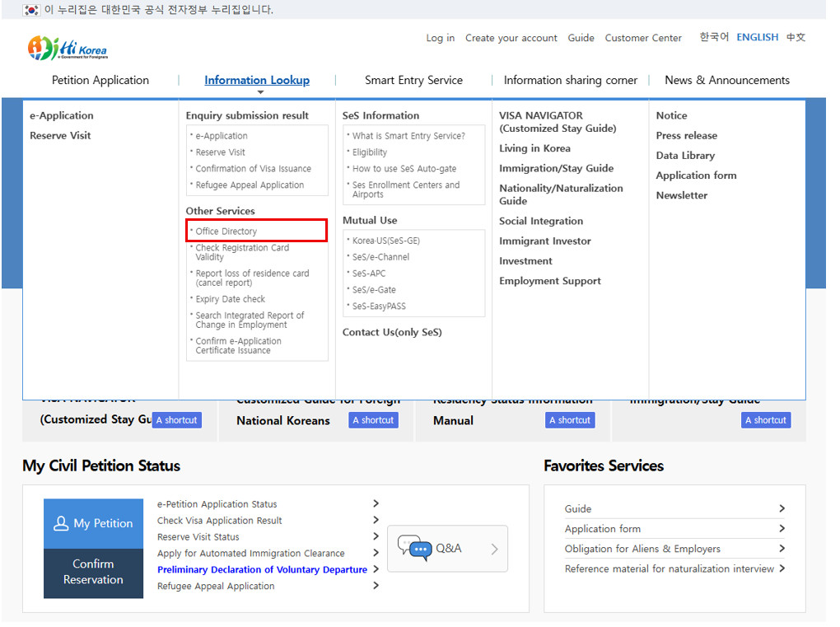Open Immigrant Investor in Information sharing corner
Screen dimensions: 840x627
tap(544, 241)
